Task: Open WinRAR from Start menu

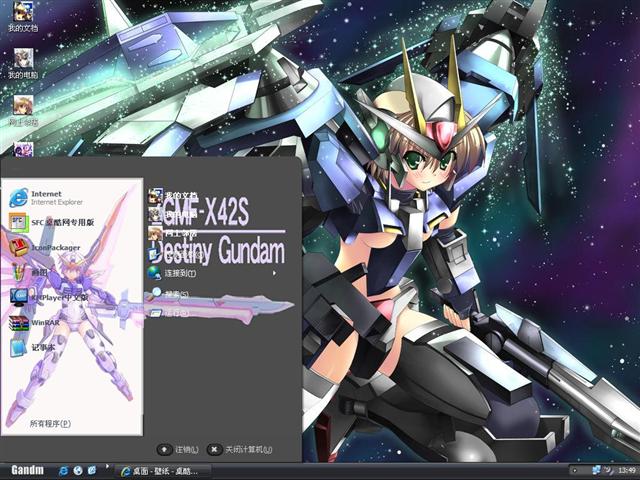Action: coord(35,322)
